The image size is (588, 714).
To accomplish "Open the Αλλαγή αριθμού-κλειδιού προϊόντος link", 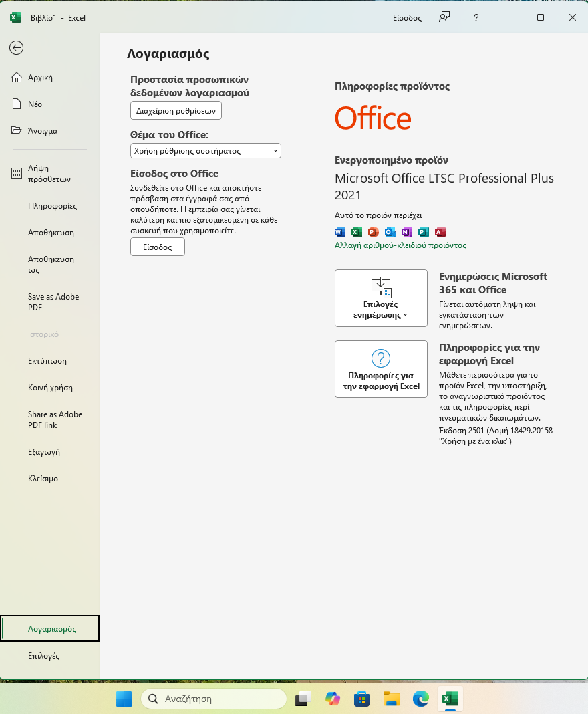I will pos(400,245).
